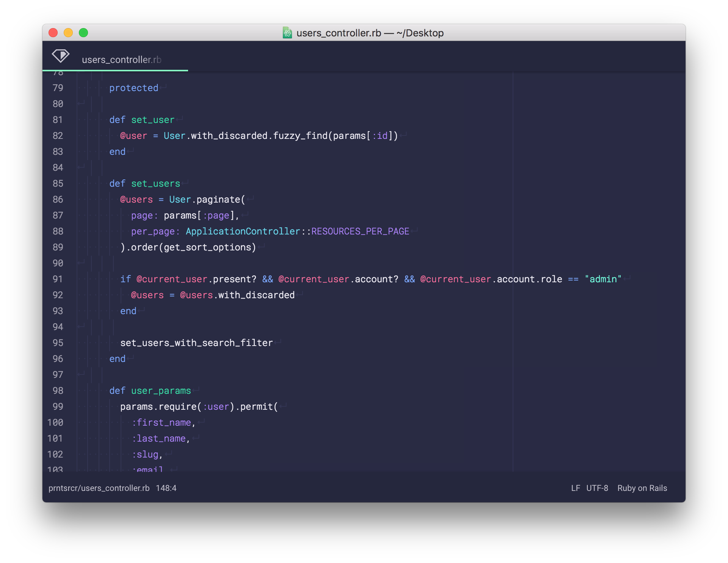Place cursor on the "protected" keyword
Viewport: 728px width, 563px height.
pyautogui.click(x=133, y=88)
